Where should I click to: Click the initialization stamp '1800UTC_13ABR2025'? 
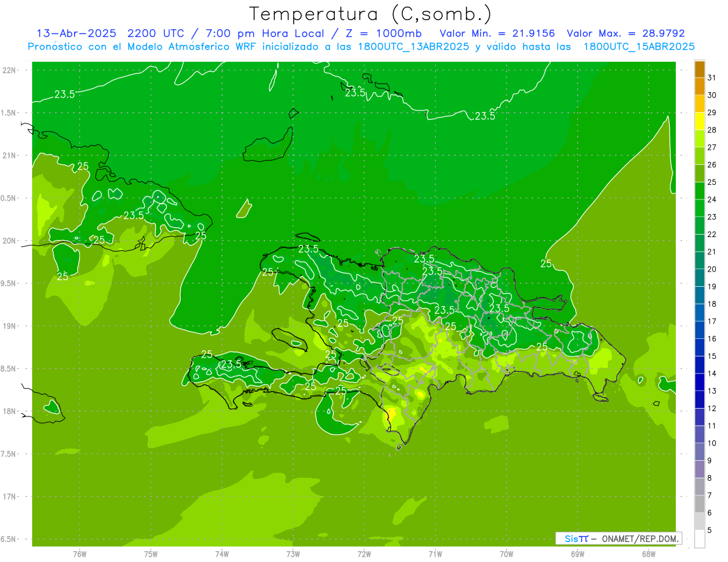(414, 47)
